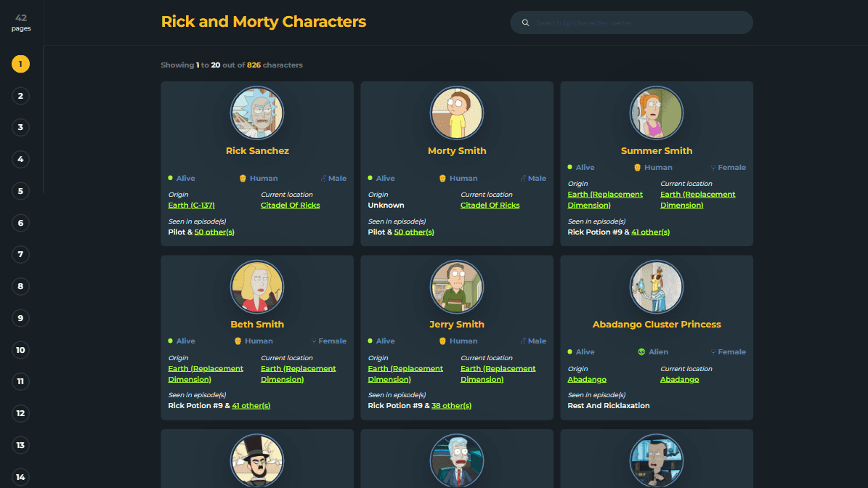Viewport: 868px width, 488px height.
Task: Click Summer Smith's female gender icon
Action: click(714, 168)
